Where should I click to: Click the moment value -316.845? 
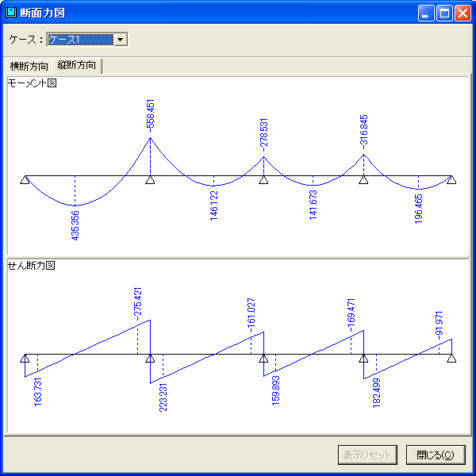tap(363, 132)
